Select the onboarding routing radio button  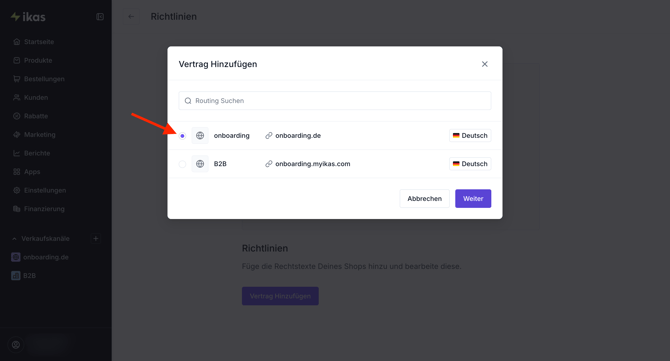[182, 136]
